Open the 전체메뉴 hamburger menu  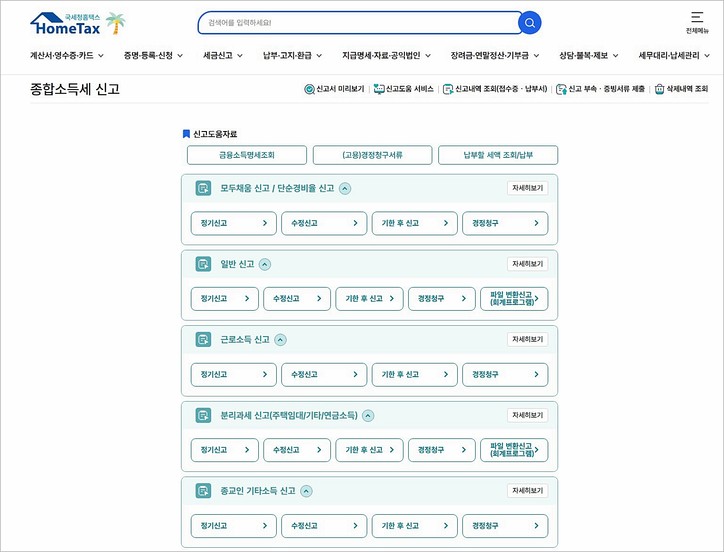[696, 22]
